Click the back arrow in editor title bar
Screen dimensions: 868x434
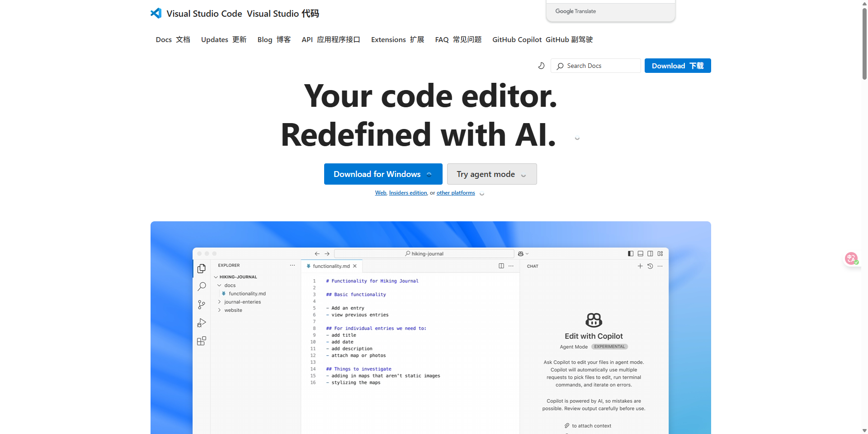click(317, 253)
